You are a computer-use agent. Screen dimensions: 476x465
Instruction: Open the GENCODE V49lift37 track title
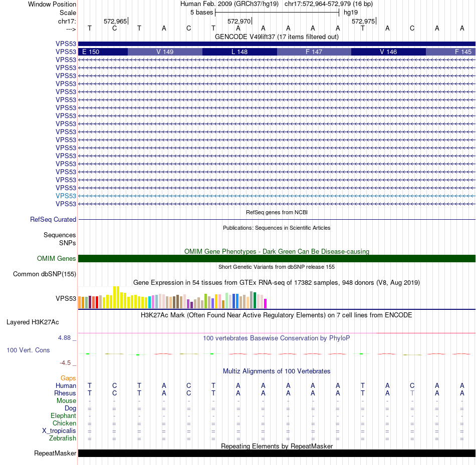pos(277,37)
